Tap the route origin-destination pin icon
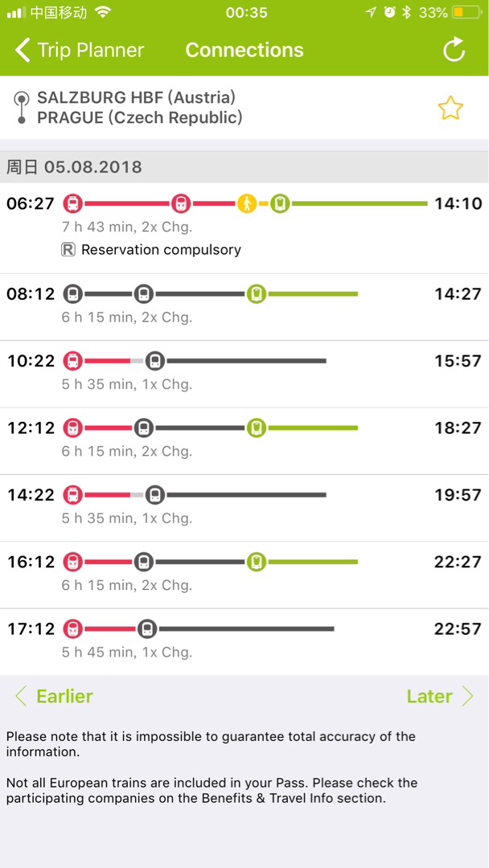The height and width of the screenshot is (868, 489). [x=21, y=108]
